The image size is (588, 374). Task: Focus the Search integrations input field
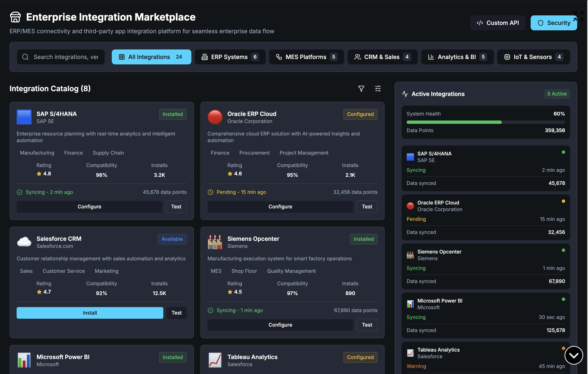point(61,57)
